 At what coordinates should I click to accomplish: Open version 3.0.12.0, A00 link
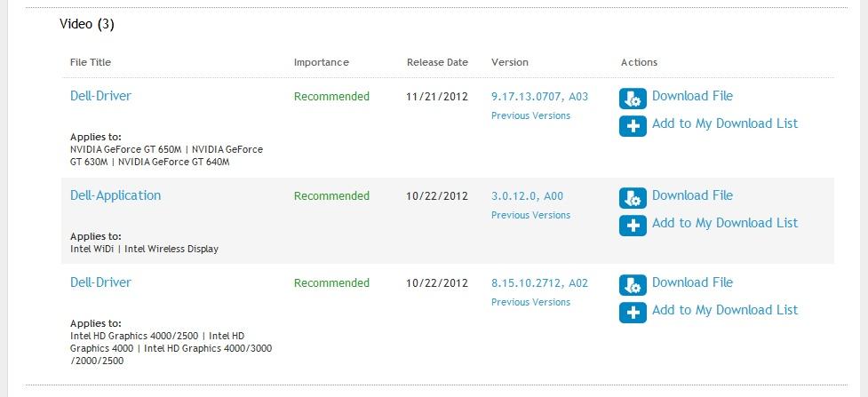(x=527, y=196)
